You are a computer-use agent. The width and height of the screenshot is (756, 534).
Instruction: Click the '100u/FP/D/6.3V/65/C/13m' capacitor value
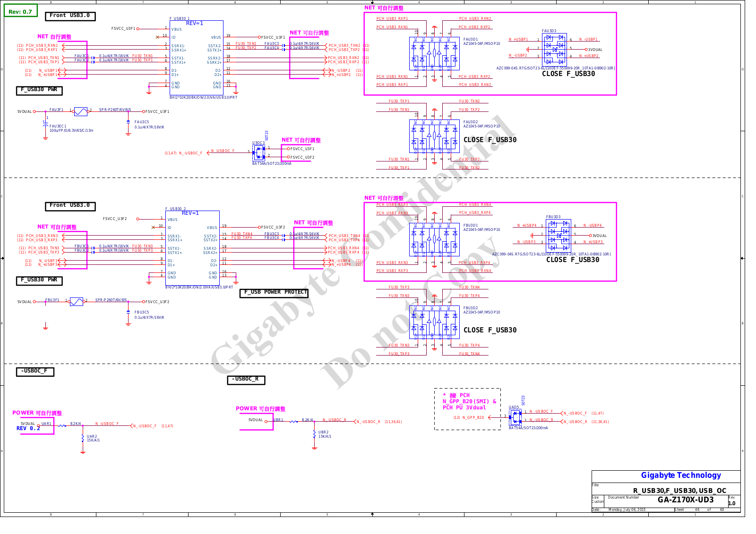tap(71, 131)
